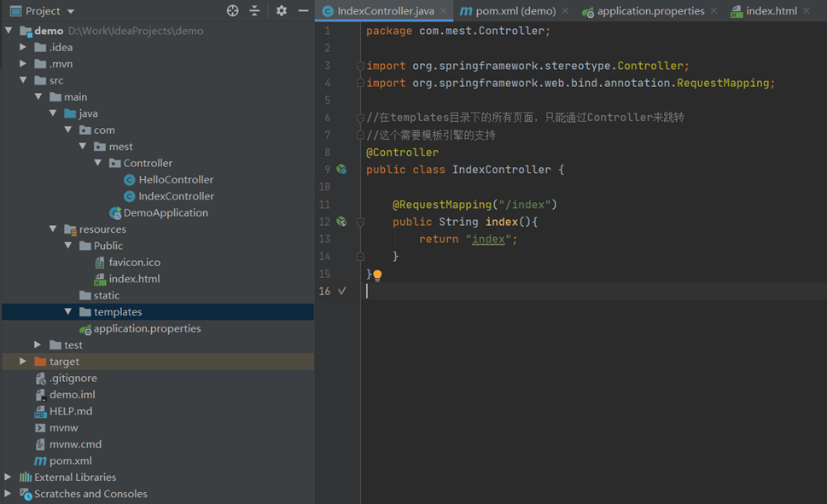
Task: Close the pom.xml (demo) tab
Action: point(565,10)
